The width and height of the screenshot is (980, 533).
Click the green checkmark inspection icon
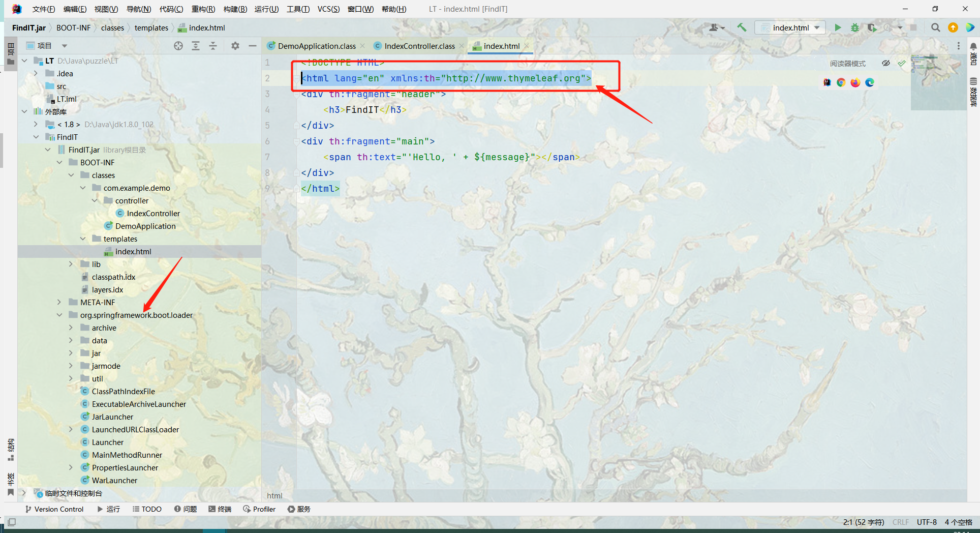pyautogui.click(x=902, y=63)
